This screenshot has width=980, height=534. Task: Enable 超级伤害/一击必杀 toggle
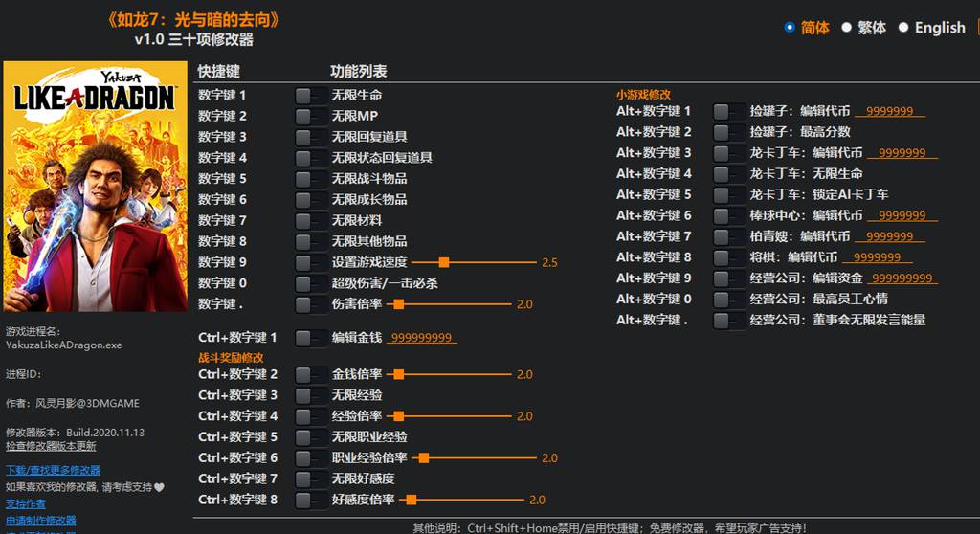click(311, 283)
